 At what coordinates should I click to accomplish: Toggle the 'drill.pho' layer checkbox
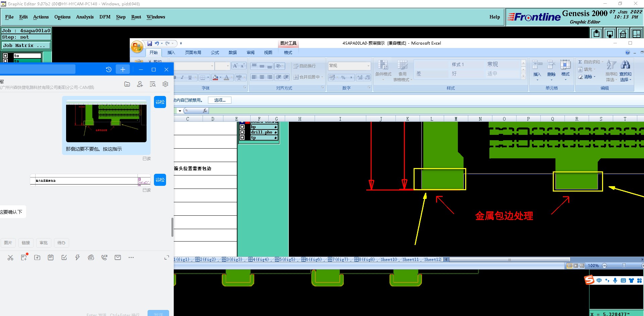coord(242,132)
